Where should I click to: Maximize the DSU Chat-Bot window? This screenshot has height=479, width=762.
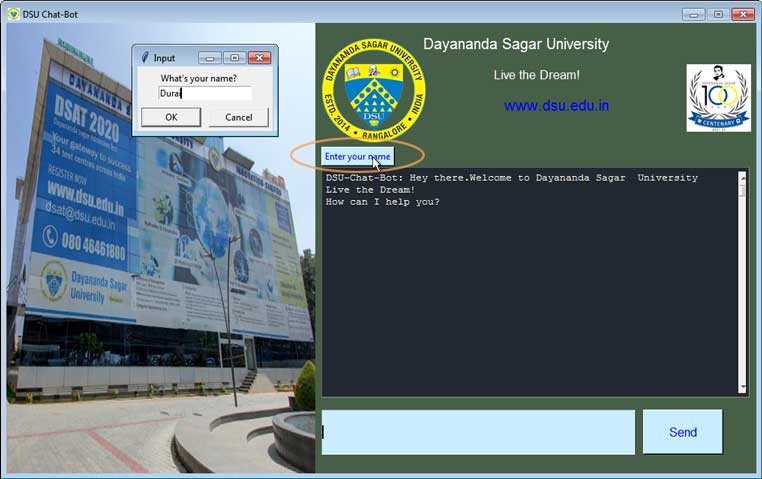718,14
